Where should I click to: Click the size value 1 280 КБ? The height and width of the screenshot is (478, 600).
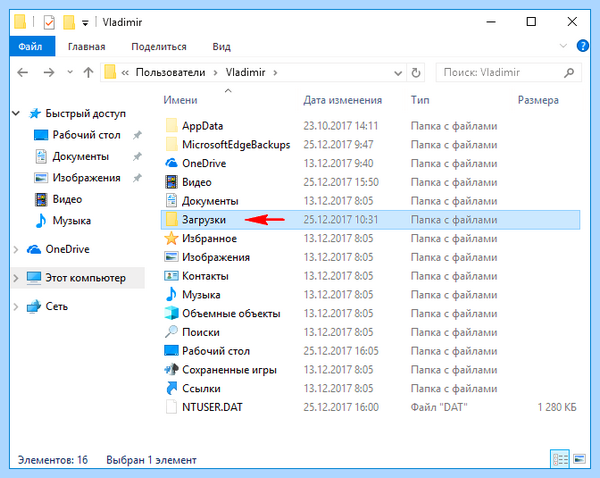[557, 407]
